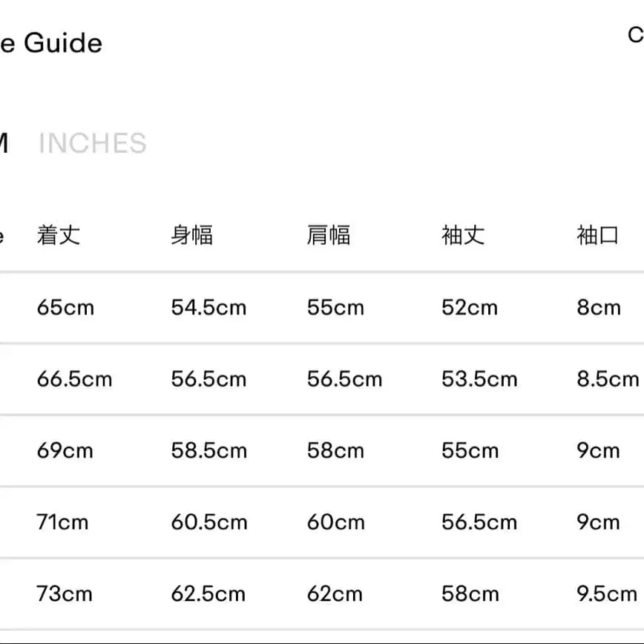644x644 pixels.
Task: Click the 身幅 column header
Action: (x=192, y=236)
